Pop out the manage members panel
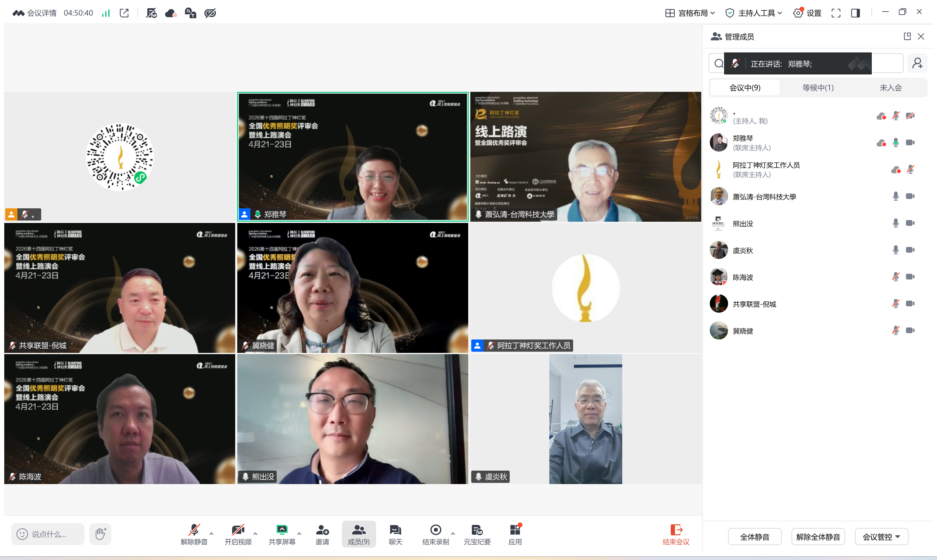 [x=907, y=36]
